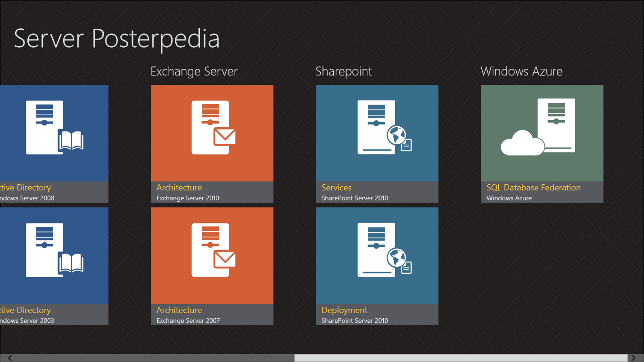Image resolution: width=644 pixels, height=362 pixels.
Task: Click the Architecture label for Exchange Server 2010
Action: click(x=179, y=188)
